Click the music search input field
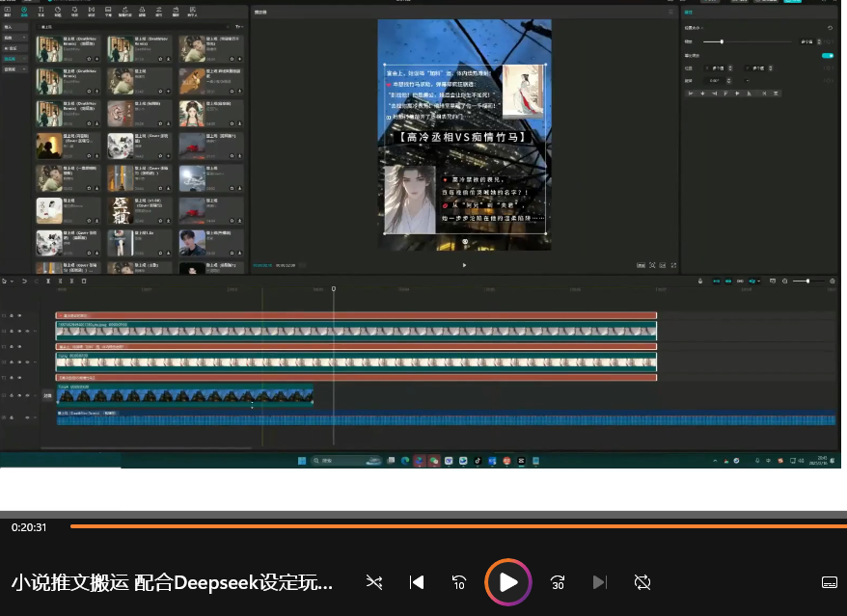Image resolution: width=847 pixels, height=616 pixels. pyautogui.click(x=134, y=26)
